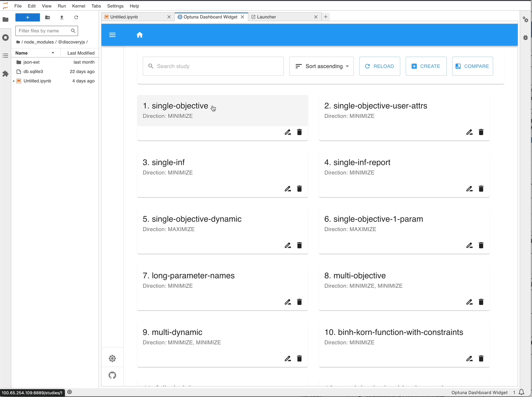Open the Tabs menu
Image resolution: width=532 pixels, height=397 pixels.
tap(96, 6)
